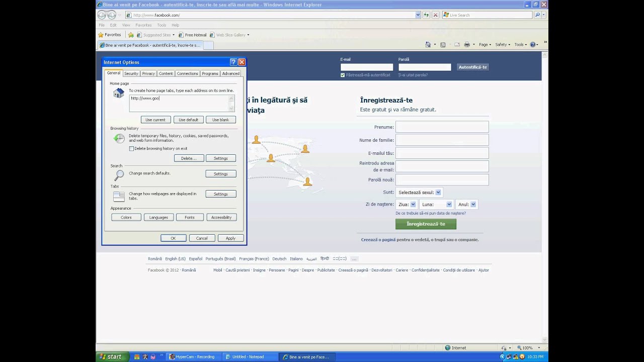
Task: Switch to the Programs tab
Action: (210, 73)
